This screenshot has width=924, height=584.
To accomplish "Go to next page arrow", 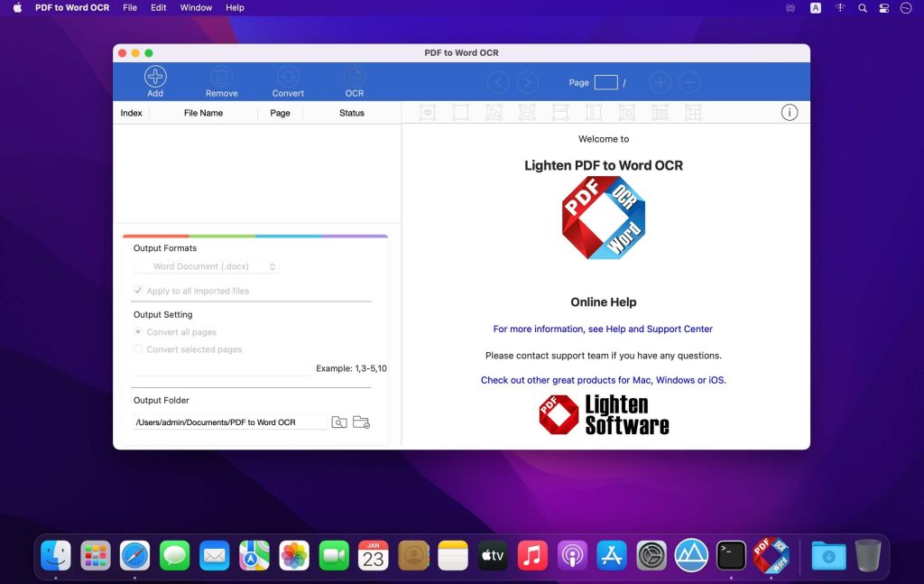I will point(527,83).
